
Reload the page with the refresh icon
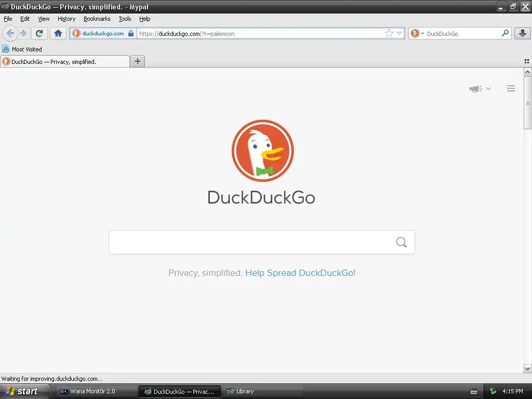[x=39, y=33]
